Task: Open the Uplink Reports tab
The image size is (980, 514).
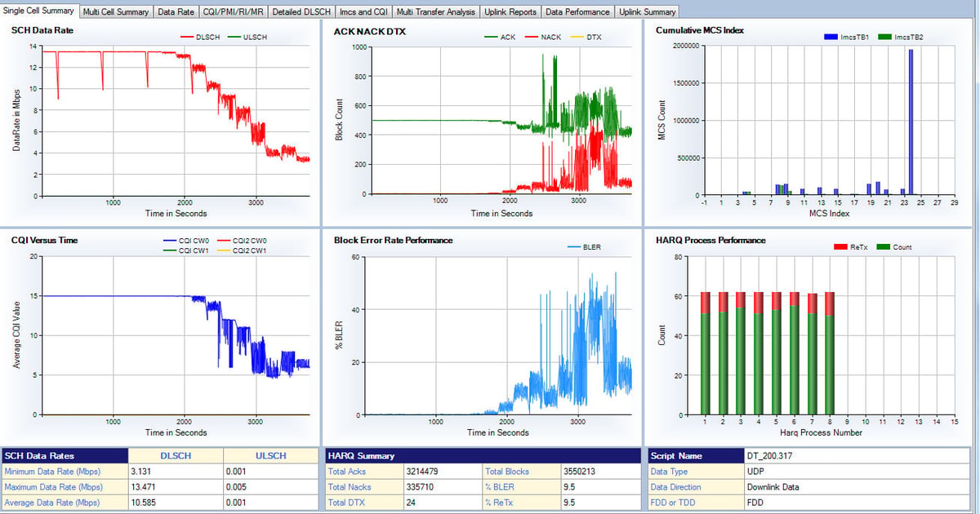Action: coord(510,11)
